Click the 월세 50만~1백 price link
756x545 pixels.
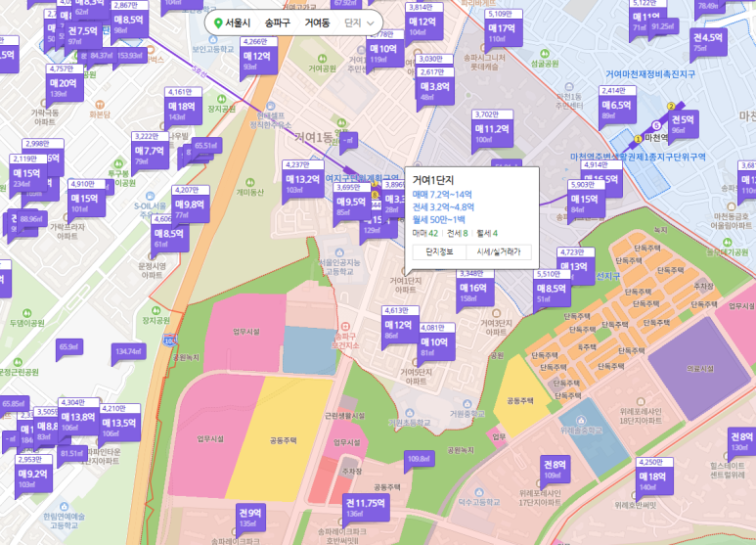[439, 220]
